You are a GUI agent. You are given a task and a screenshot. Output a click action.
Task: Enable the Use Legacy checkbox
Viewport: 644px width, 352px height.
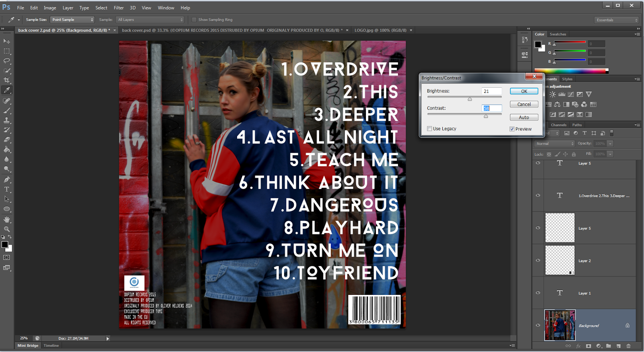[429, 129]
